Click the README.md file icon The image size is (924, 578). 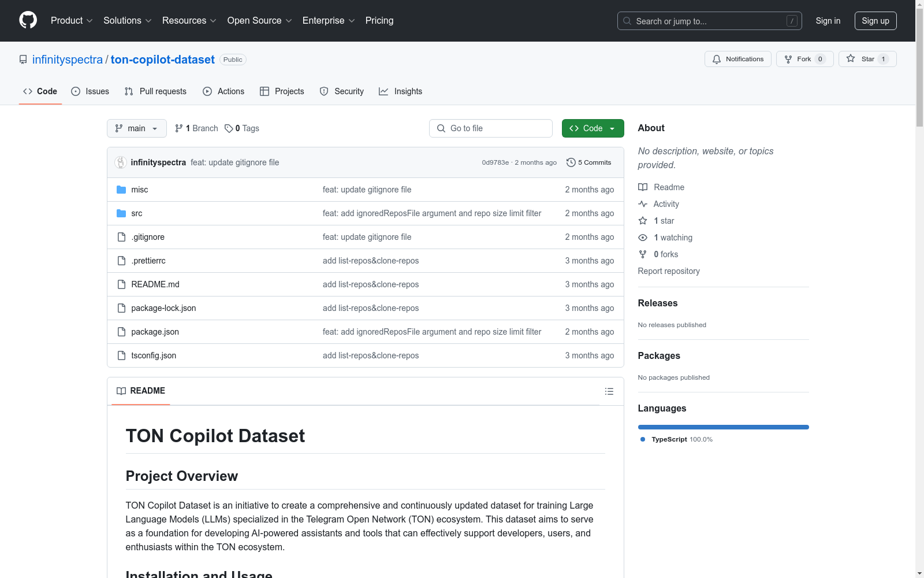121,284
